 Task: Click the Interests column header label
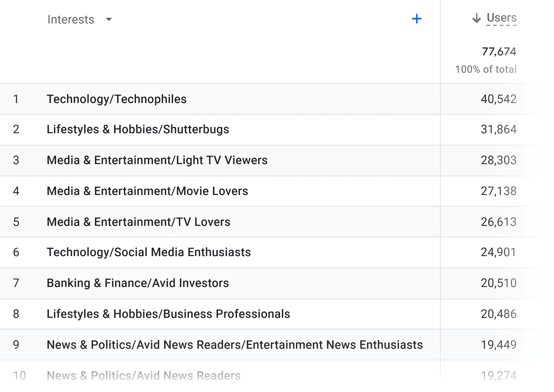pos(70,19)
